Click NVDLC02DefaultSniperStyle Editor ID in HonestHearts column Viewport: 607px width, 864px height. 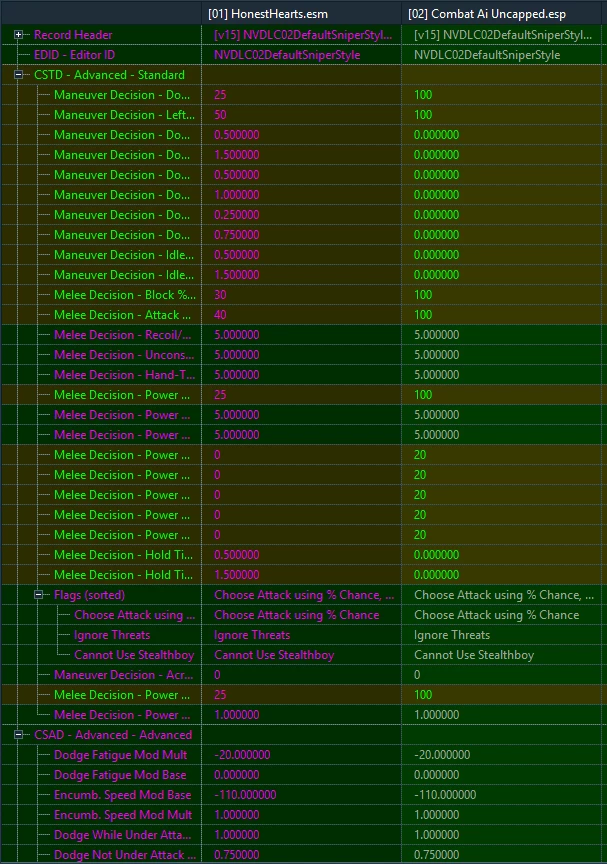(x=287, y=55)
